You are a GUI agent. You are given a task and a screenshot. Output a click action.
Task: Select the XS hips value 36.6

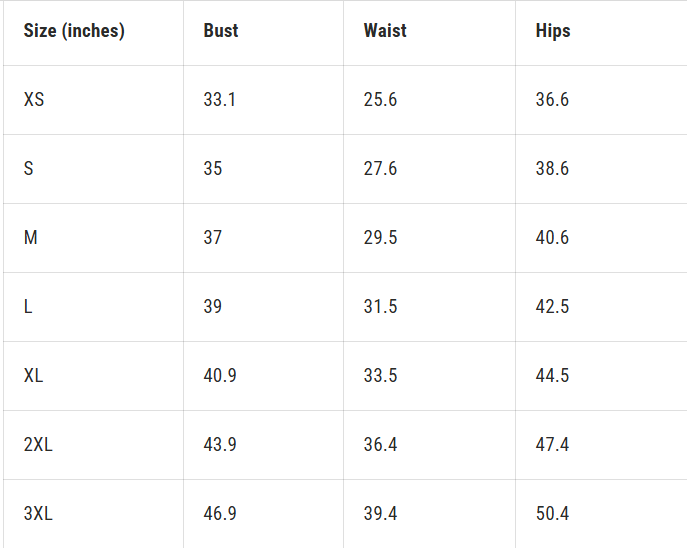pos(552,100)
